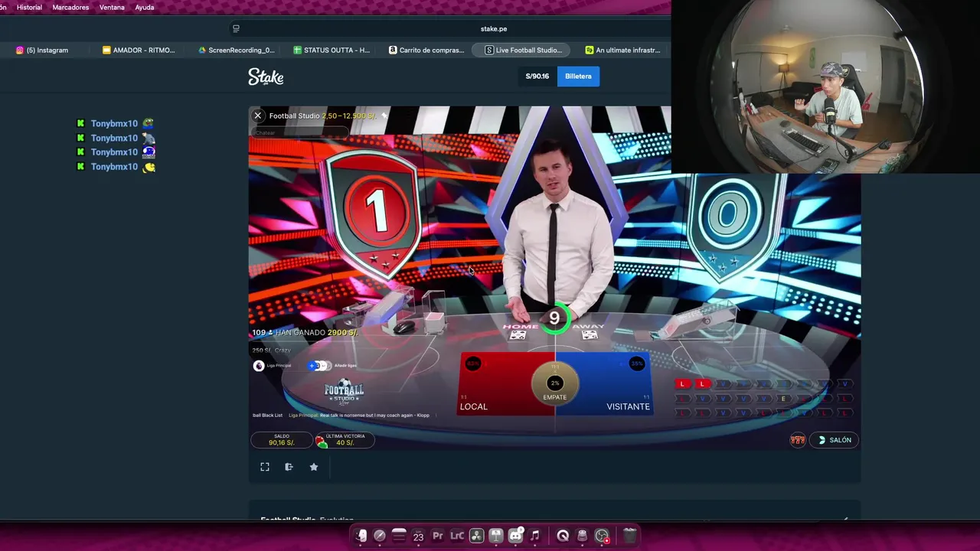Click the E result in roadmap
The image size is (980, 551).
(x=782, y=399)
